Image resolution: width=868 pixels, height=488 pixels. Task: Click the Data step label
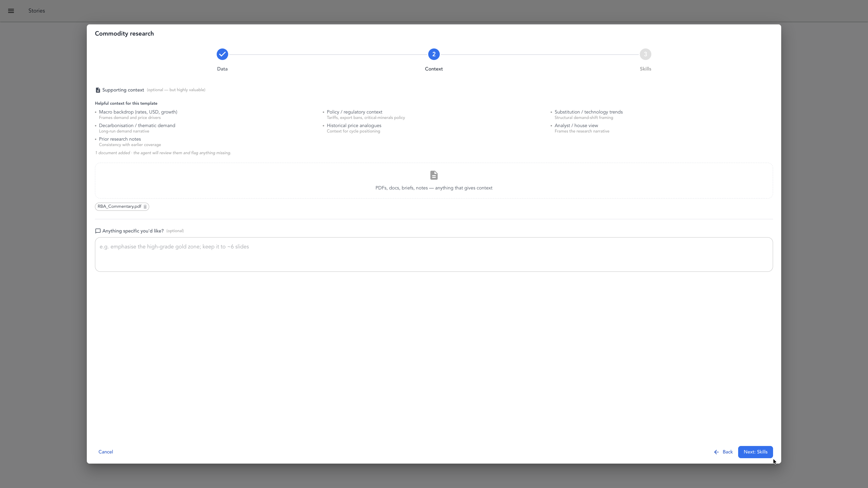[222, 69]
